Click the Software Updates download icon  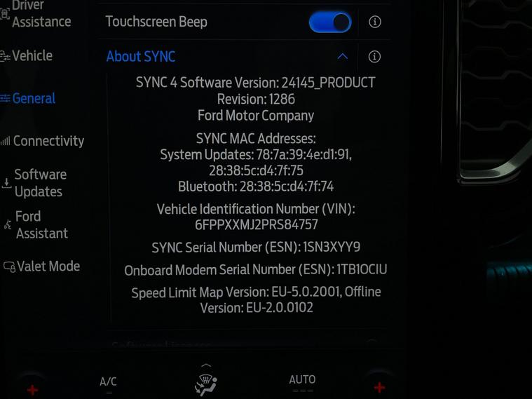tap(6, 183)
